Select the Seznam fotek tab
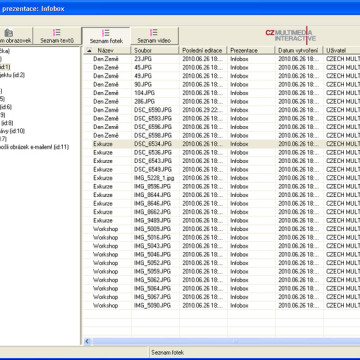 pyautogui.click(x=106, y=36)
